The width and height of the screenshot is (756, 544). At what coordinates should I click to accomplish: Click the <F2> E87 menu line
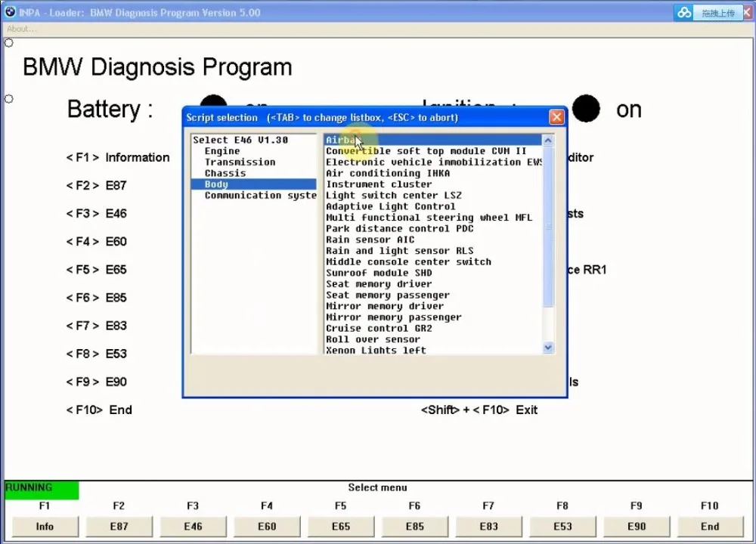[96, 186]
